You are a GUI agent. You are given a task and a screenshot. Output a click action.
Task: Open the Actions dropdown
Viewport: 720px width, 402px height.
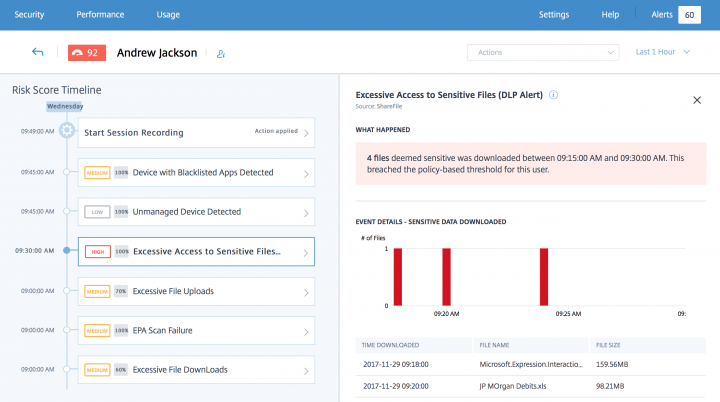pyautogui.click(x=541, y=52)
